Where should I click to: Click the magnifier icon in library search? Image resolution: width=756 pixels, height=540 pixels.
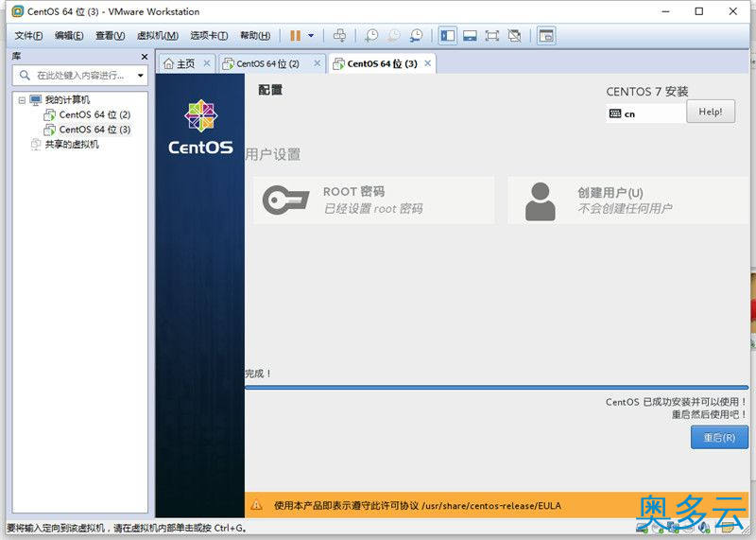pyautogui.click(x=25, y=76)
